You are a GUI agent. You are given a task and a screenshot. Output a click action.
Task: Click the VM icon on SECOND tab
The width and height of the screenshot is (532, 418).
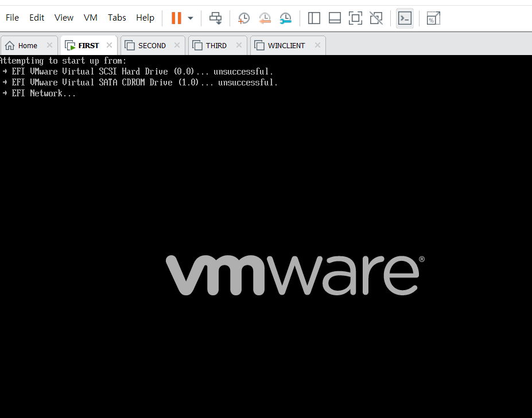[x=130, y=45]
